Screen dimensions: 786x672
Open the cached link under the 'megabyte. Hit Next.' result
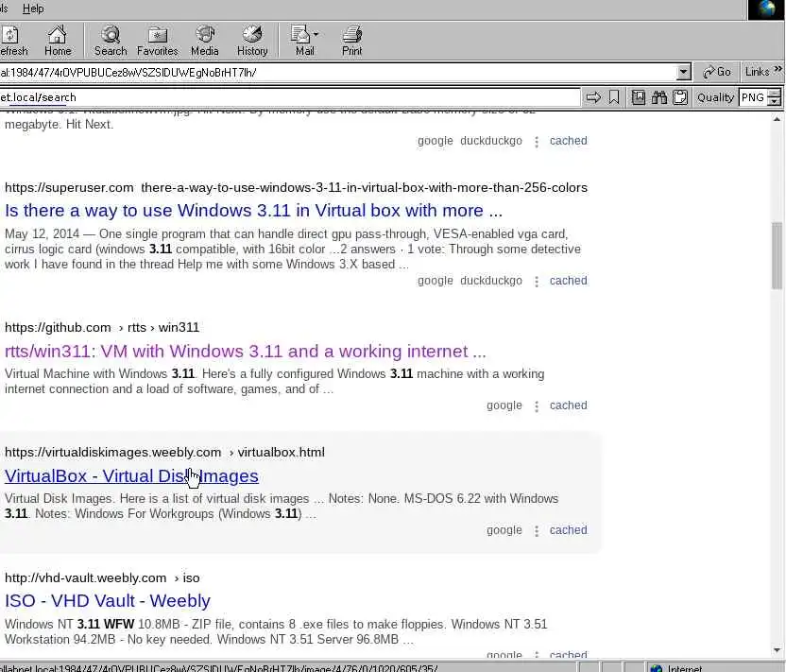tap(568, 141)
